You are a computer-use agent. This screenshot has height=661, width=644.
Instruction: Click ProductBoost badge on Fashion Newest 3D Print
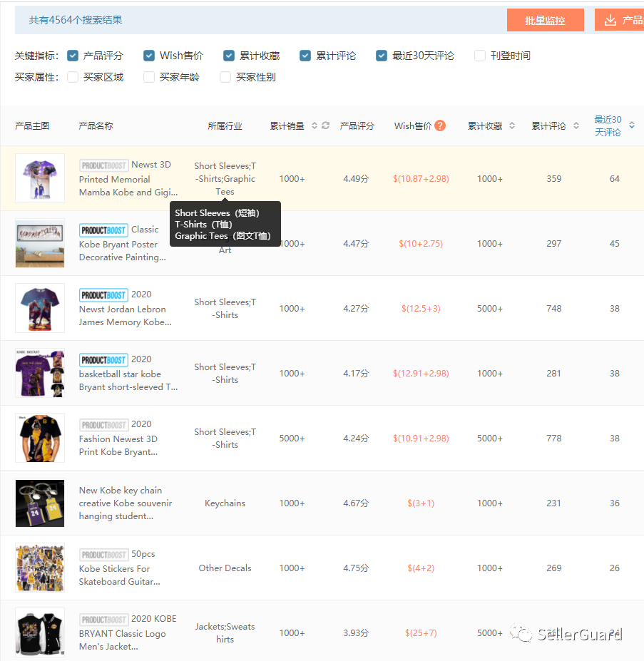[x=103, y=425]
